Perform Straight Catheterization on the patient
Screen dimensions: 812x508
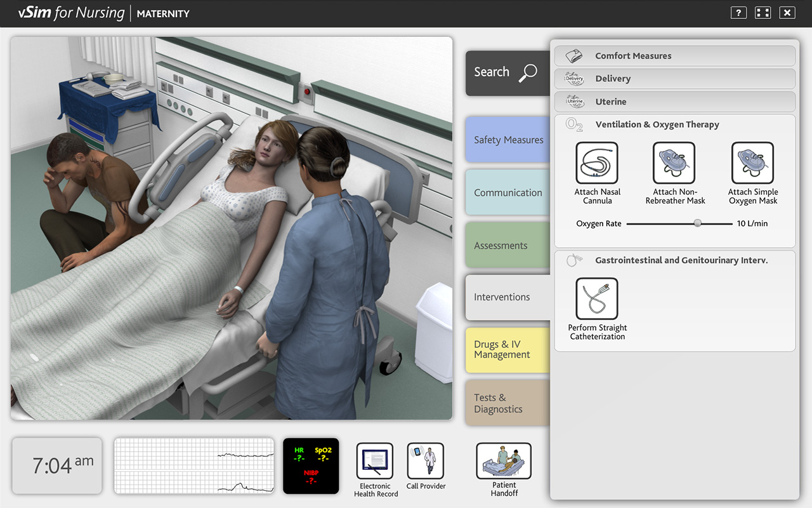pyautogui.click(x=596, y=298)
